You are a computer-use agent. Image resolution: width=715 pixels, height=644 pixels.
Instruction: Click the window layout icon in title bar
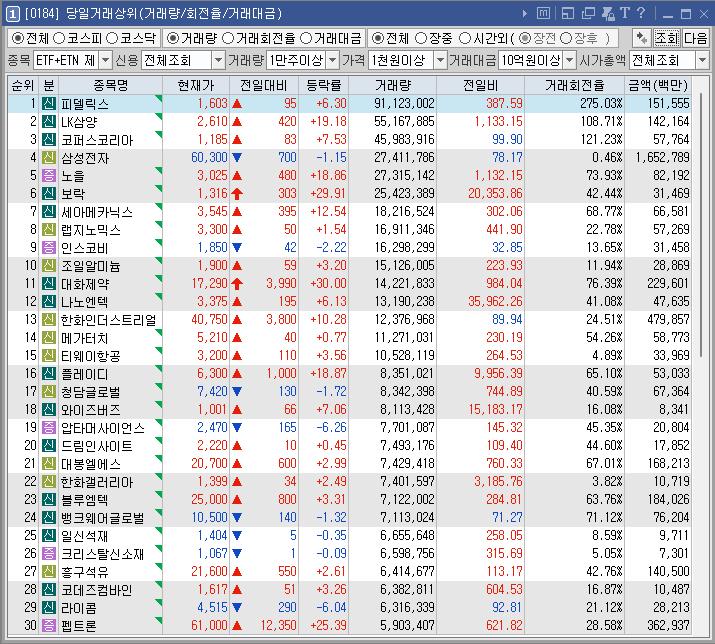(568, 14)
